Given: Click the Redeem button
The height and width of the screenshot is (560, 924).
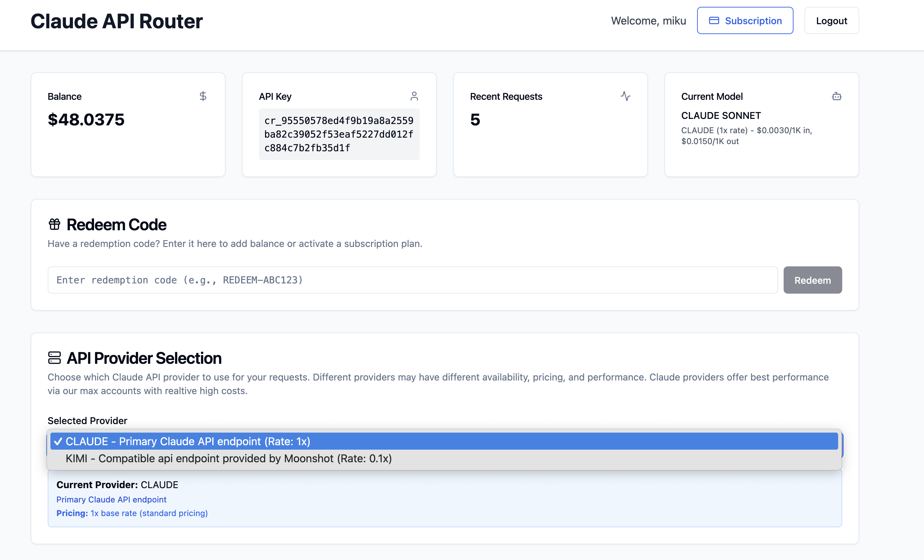Looking at the screenshot, I should [x=813, y=280].
